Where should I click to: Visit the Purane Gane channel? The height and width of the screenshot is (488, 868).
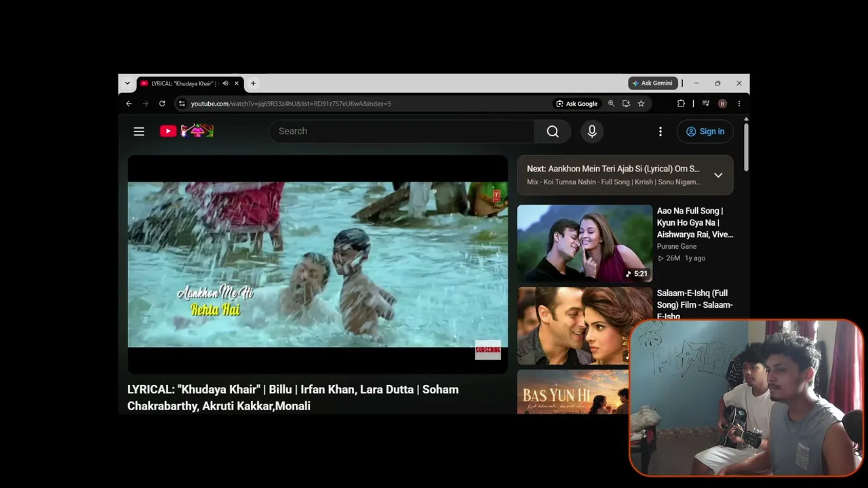[x=677, y=247]
